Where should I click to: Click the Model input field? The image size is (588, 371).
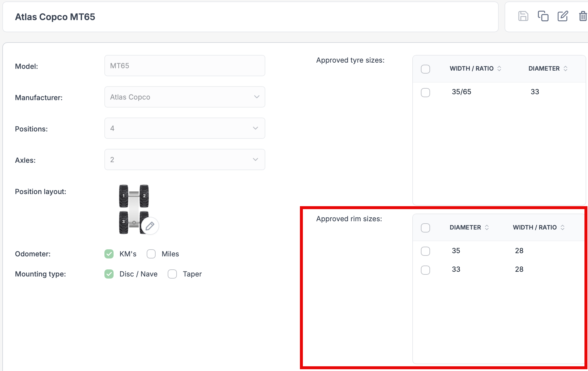click(185, 66)
